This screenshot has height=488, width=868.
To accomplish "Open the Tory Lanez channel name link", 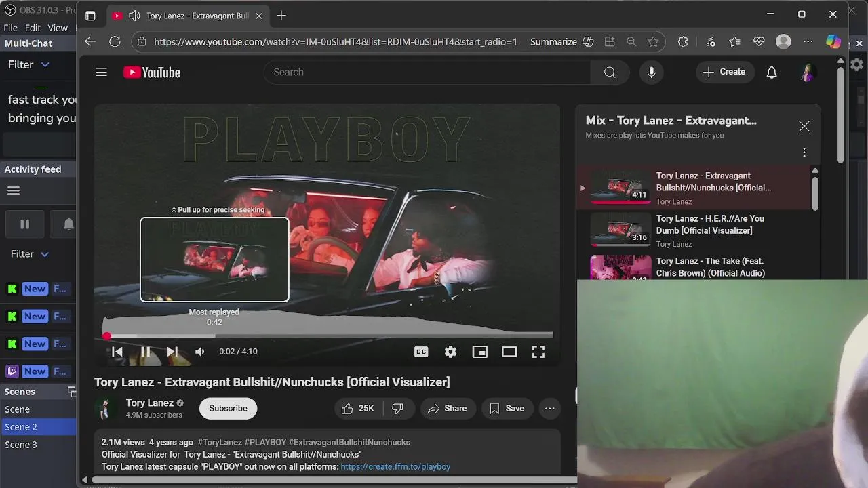I will (150, 403).
